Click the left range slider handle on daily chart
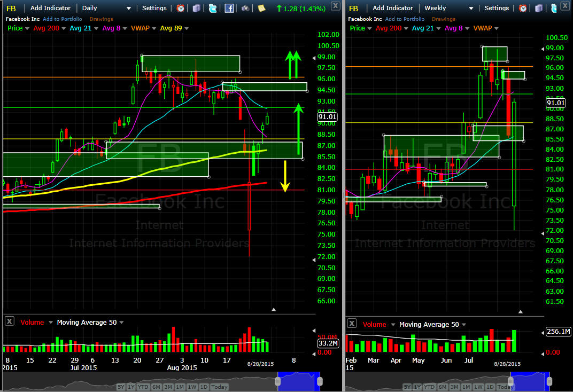The image size is (573, 392). pyautogui.click(x=278, y=381)
